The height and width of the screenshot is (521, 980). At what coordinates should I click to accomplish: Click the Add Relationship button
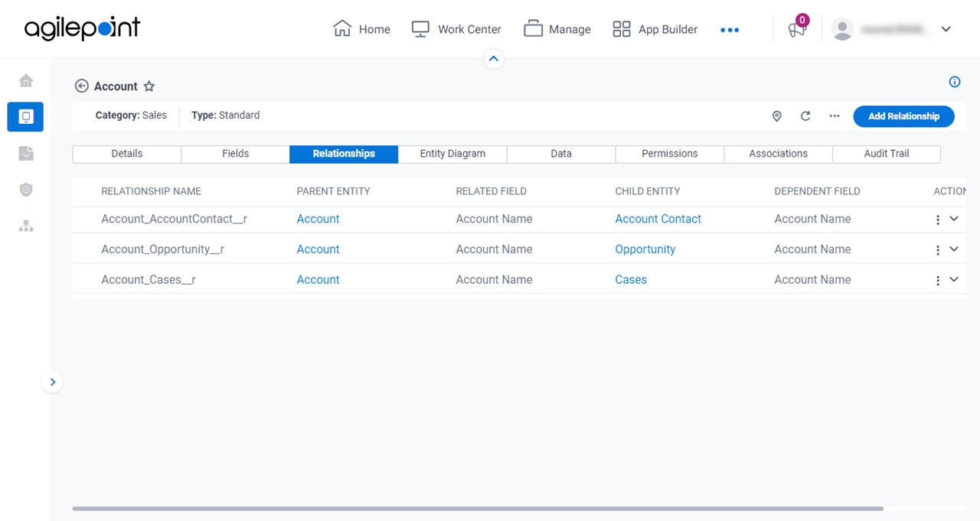(903, 116)
